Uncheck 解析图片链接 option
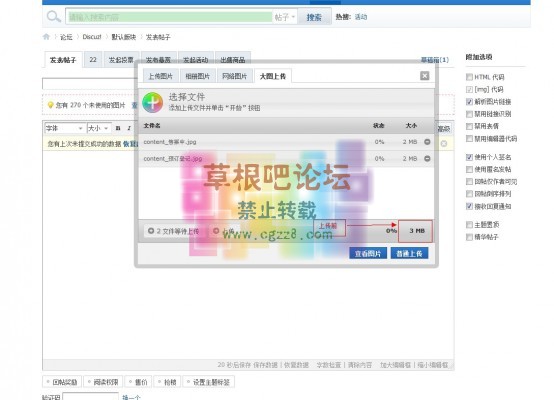This screenshot has width=554, height=400. [x=469, y=102]
